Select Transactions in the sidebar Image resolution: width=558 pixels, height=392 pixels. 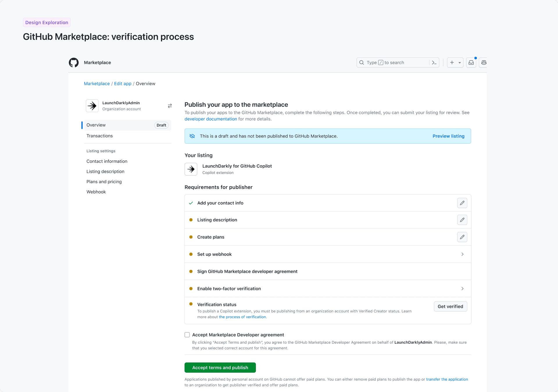click(x=99, y=136)
